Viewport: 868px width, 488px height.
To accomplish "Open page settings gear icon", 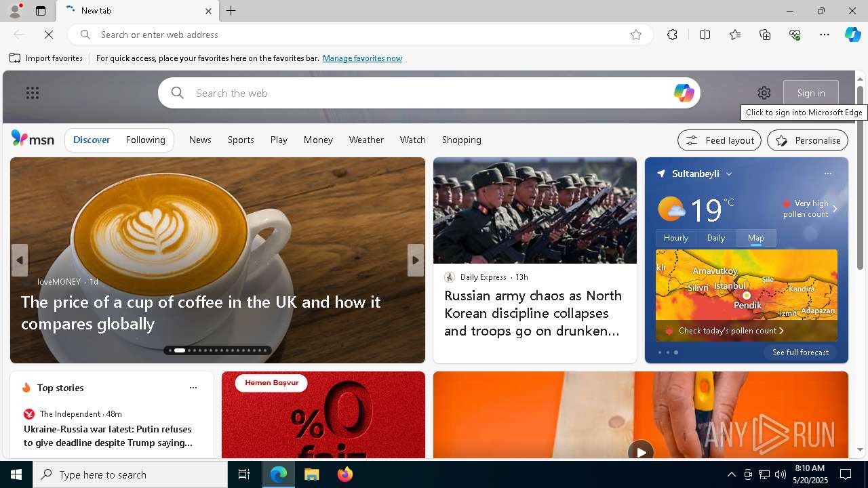I will (764, 93).
